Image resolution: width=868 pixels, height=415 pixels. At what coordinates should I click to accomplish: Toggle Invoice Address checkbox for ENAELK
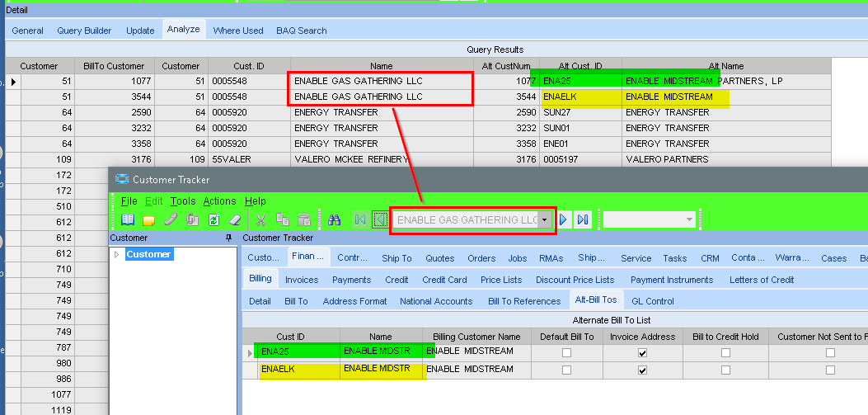click(642, 370)
